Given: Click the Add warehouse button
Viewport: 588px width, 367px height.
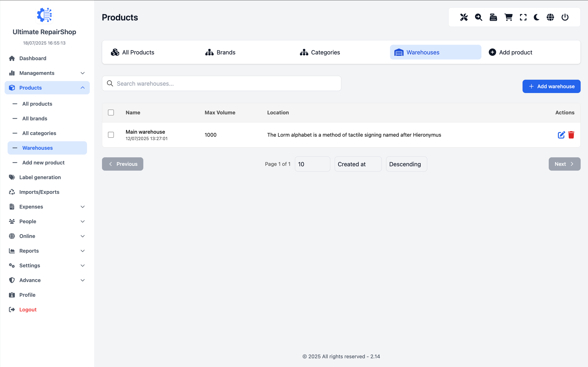Looking at the screenshot, I should point(551,86).
